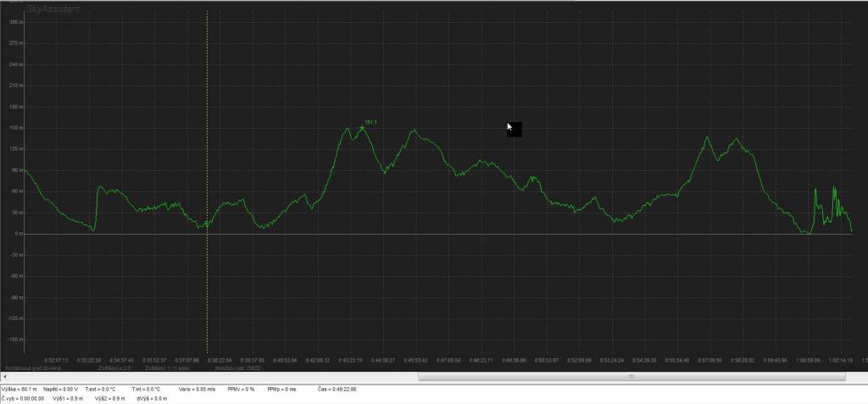Click the 'Roztáhnout graf do okna' label

click(x=31, y=368)
